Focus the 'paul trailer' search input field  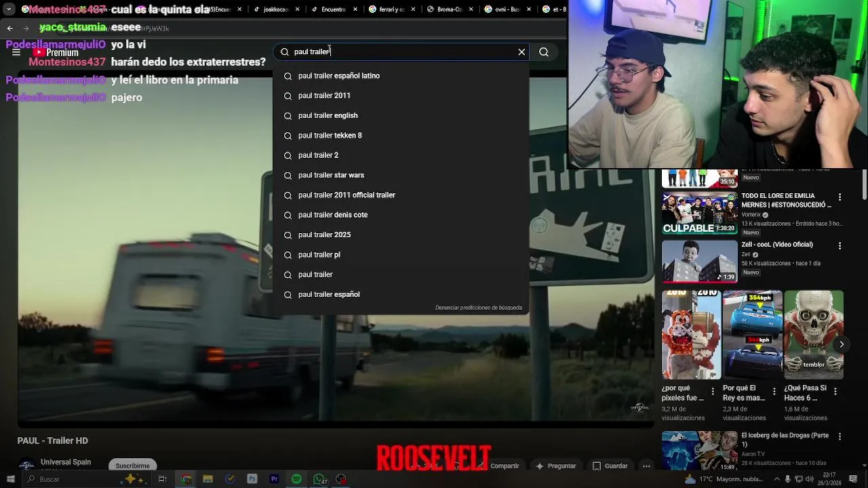pyautogui.click(x=400, y=52)
